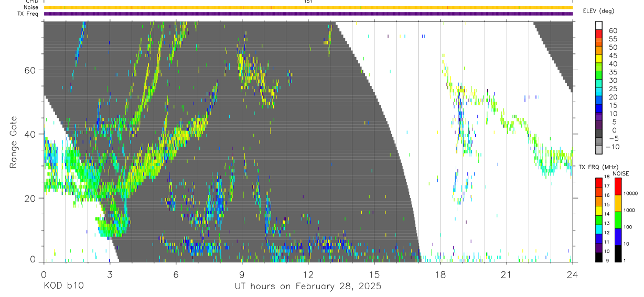644x297 pixels.
Task: Pick the black bottom segment of the TX FRQ colorbar
Action: point(599,257)
